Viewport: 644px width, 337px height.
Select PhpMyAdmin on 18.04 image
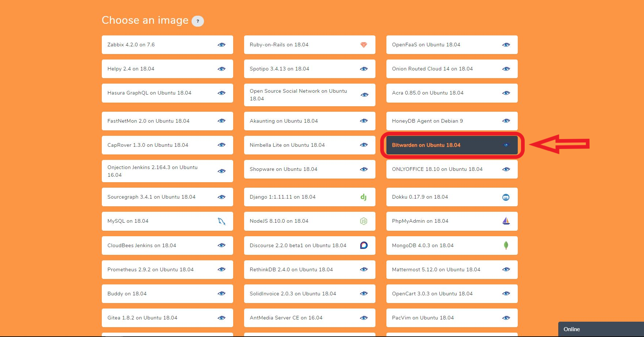coord(452,221)
